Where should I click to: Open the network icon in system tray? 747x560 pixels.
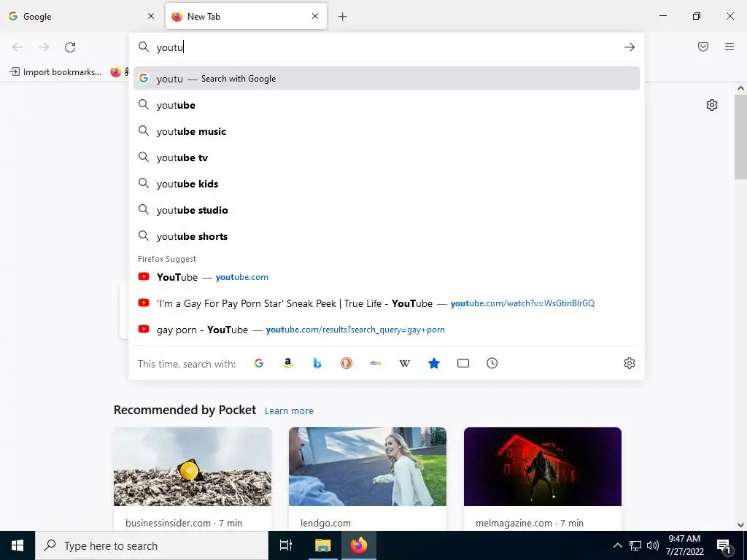(x=635, y=545)
